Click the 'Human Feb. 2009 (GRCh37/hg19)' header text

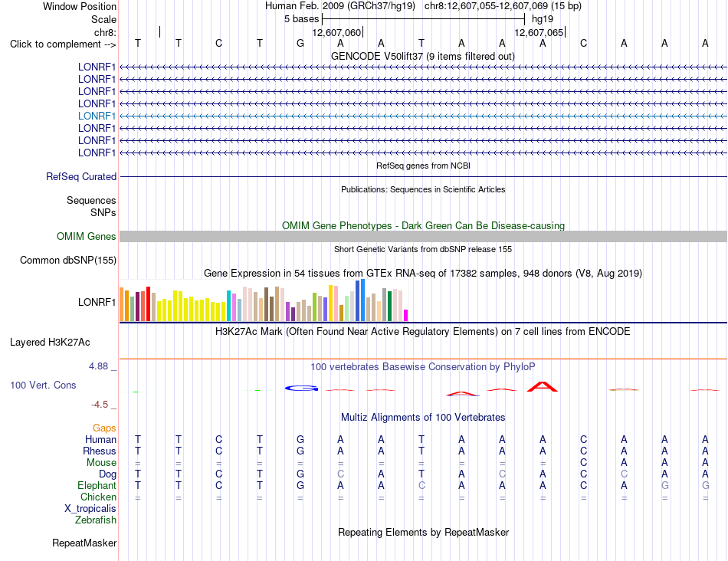[341, 6]
